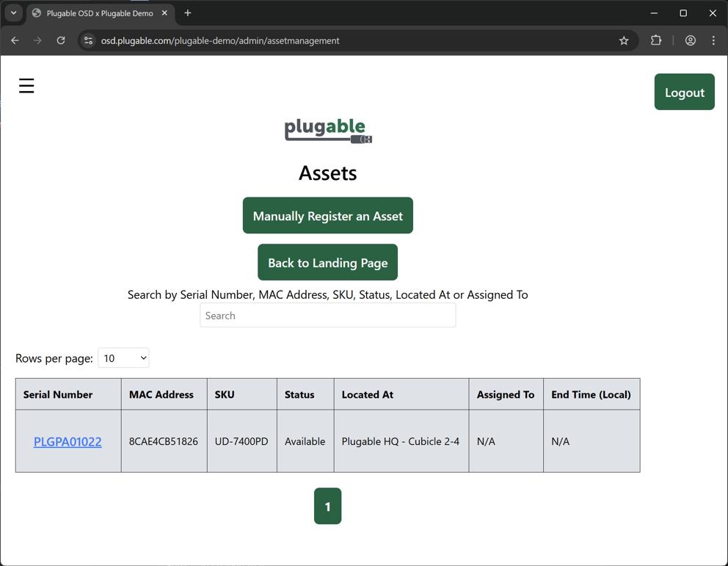728x566 pixels.
Task: Change rows shown from 10 using the selector
Action: point(123,358)
